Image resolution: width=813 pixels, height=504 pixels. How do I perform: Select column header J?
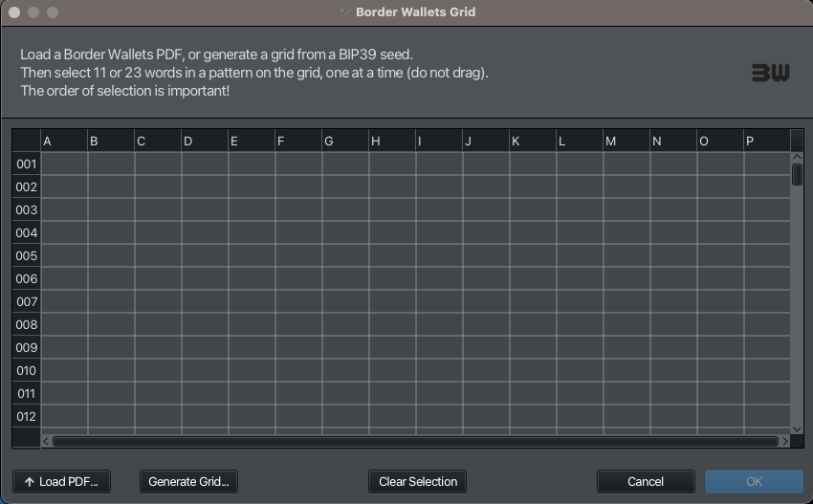486,141
